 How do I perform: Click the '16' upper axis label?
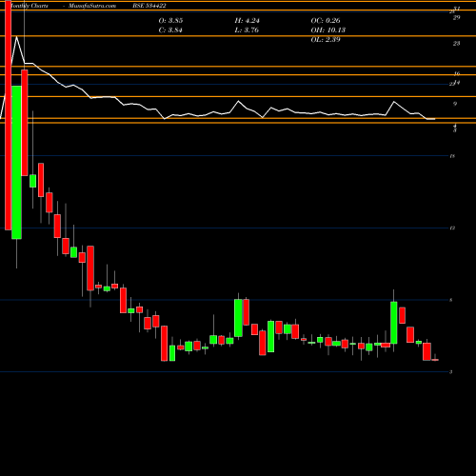[457, 74]
